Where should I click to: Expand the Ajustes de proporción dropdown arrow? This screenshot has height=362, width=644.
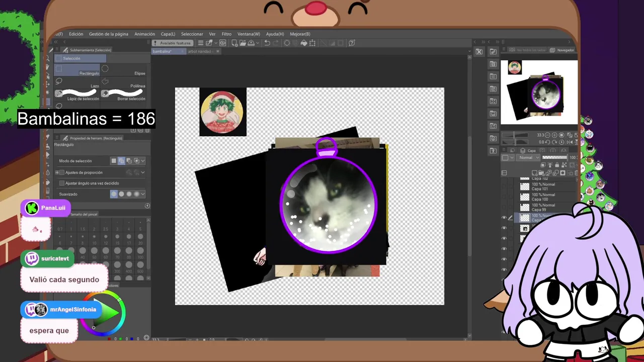(143, 172)
